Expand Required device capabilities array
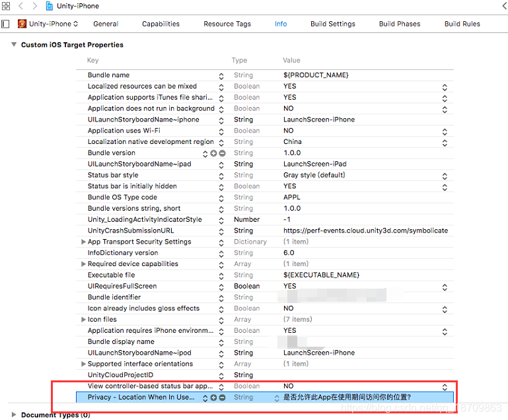Image resolution: width=508 pixels, height=420 pixels. (83, 264)
